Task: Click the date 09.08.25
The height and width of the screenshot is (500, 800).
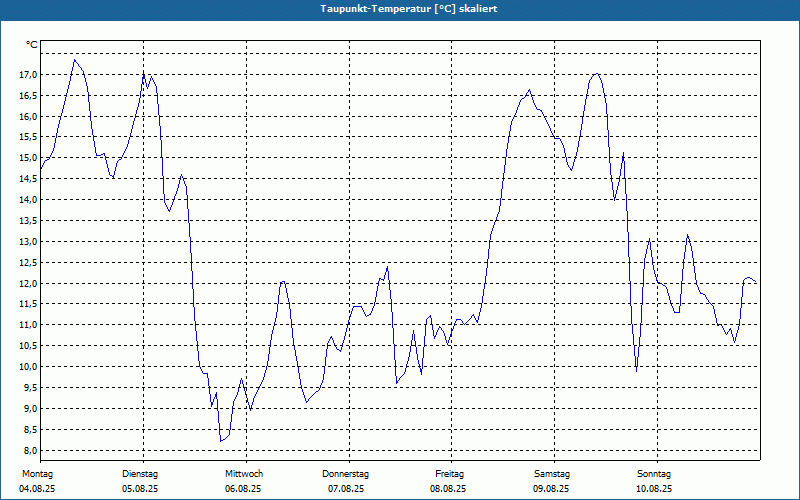Action: [x=551, y=489]
